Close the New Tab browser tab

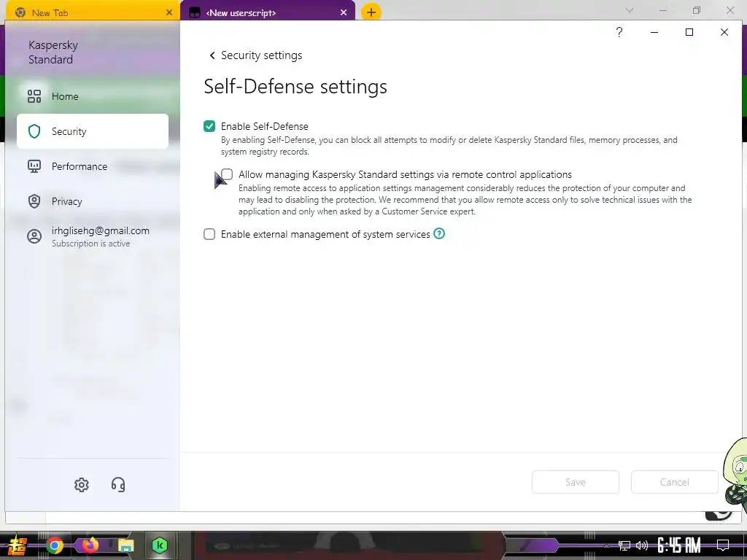tap(169, 13)
